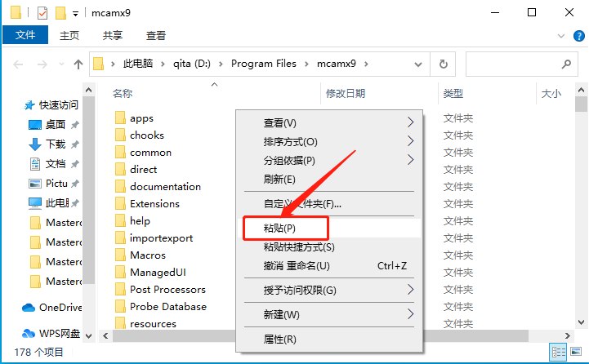Open 自定义文件夹(F)... menu entry
This screenshot has width=589, height=364.
[x=328, y=204]
